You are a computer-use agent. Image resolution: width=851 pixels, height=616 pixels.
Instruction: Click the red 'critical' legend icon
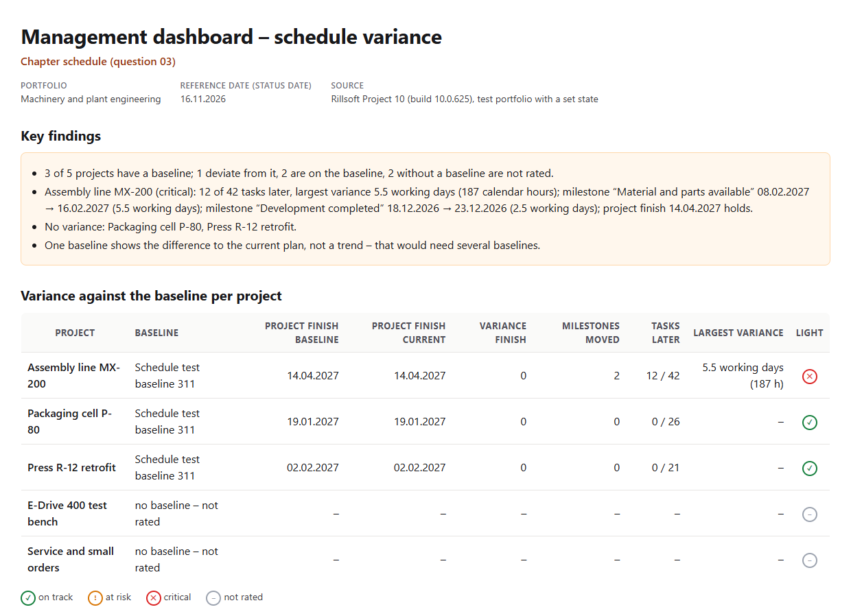154,597
